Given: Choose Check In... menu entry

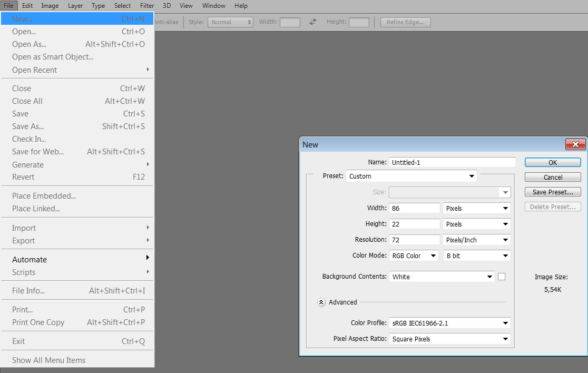Looking at the screenshot, I should point(77,139).
